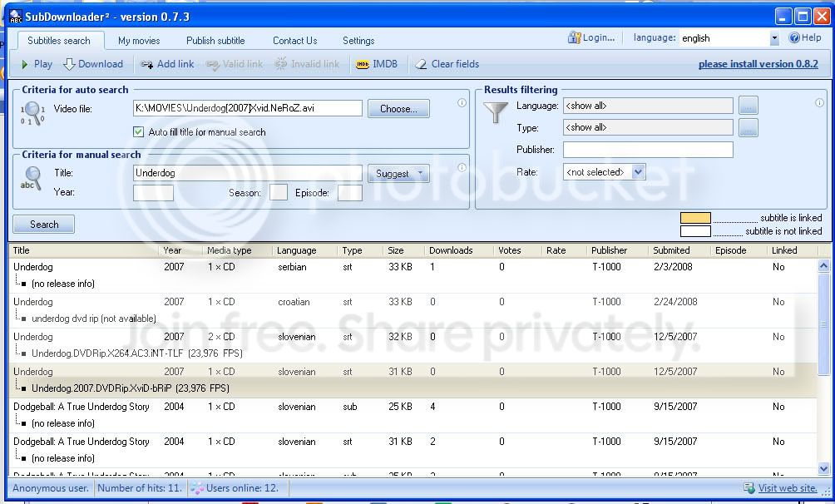Image resolution: width=835 pixels, height=504 pixels.
Task: Click Add link in the toolbar
Action: pyautogui.click(x=167, y=64)
